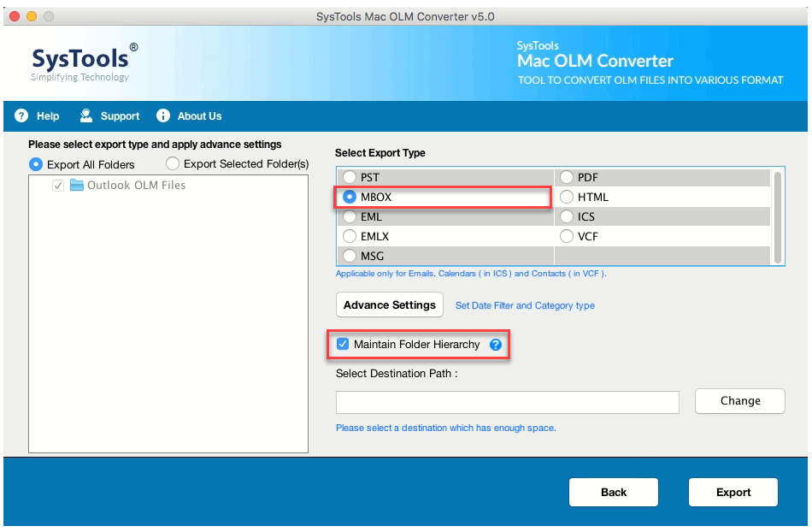The image size is (812, 532).
Task: Click the window close button
Action: 15,16
